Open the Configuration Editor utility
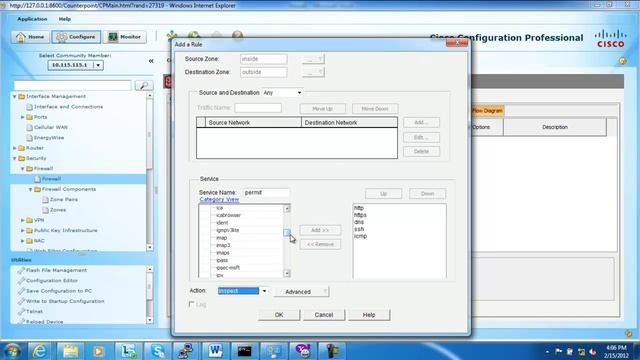 click(x=52, y=280)
